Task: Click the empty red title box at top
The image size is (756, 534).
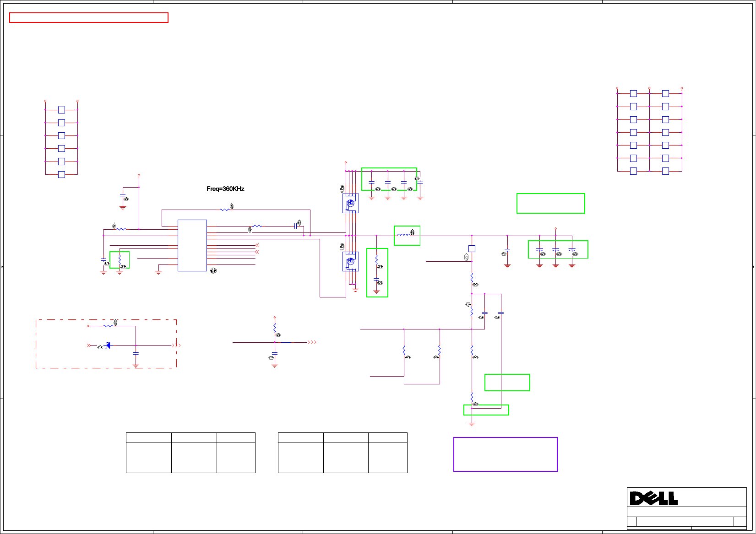Action: click(89, 17)
